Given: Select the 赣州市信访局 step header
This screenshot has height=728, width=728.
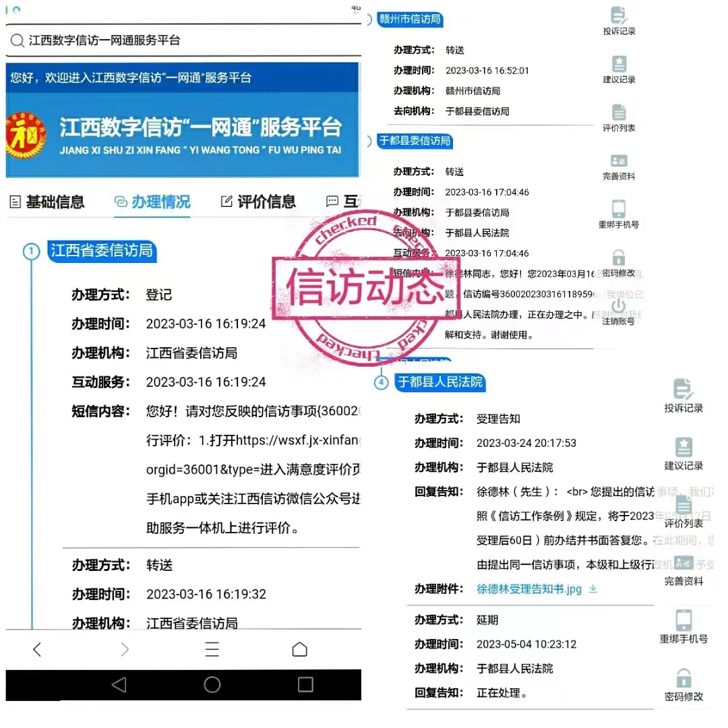Looking at the screenshot, I should pos(410,19).
